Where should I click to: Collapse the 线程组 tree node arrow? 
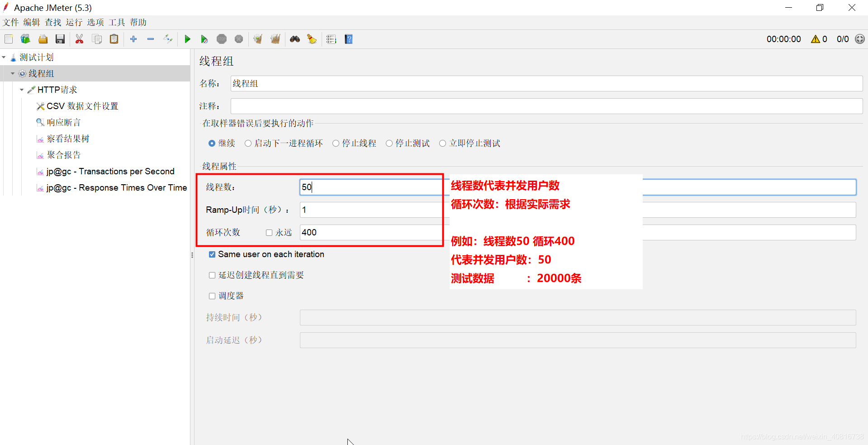click(x=13, y=74)
